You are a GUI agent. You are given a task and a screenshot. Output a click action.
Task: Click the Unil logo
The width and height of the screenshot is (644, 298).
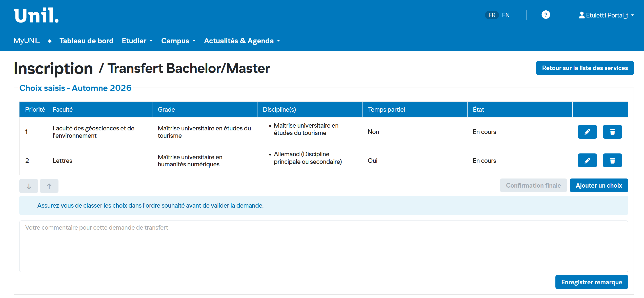[x=36, y=15]
